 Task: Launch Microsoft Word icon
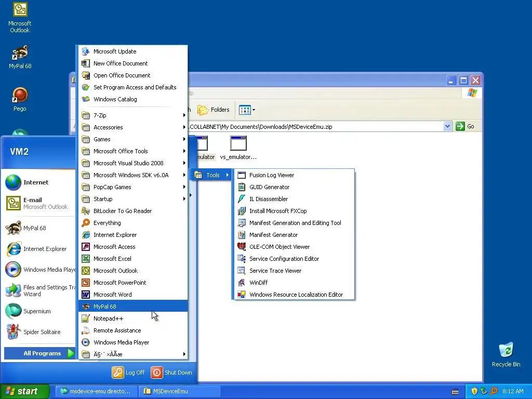pyautogui.click(x=86, y=295)
